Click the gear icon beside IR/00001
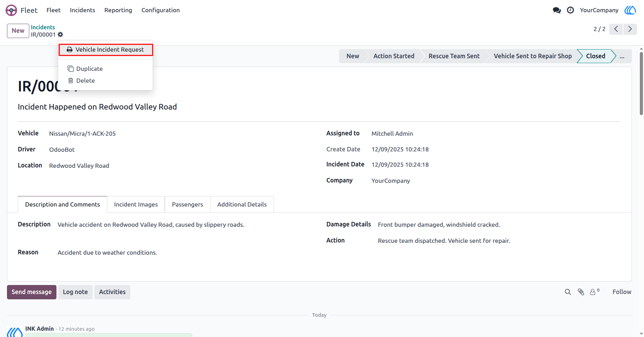644x337 pixels. 60,35
